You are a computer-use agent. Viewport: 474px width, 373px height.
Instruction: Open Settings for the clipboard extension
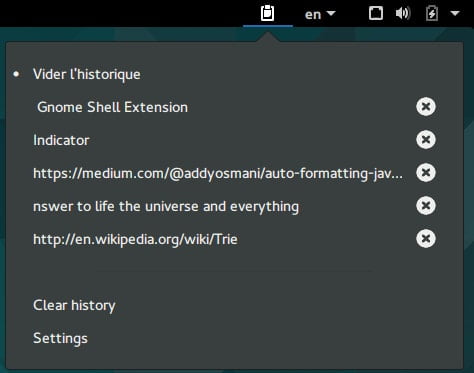234,338
